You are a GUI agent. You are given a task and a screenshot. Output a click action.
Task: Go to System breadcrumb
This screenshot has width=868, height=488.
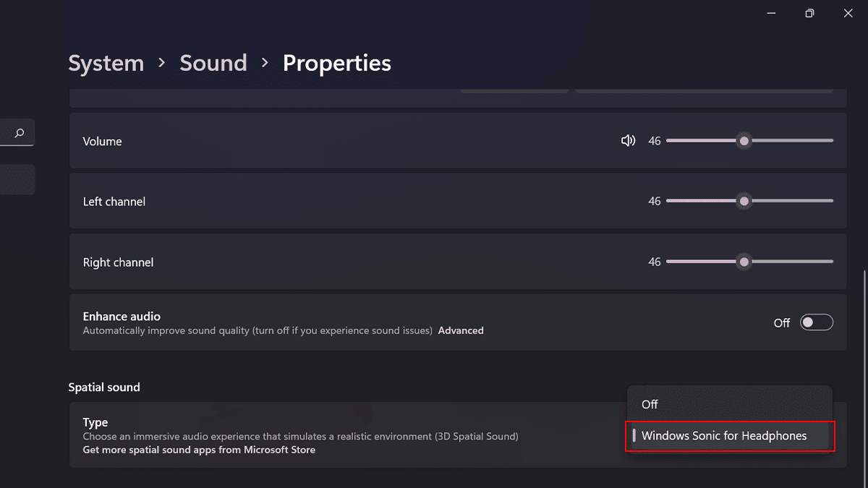106,63
